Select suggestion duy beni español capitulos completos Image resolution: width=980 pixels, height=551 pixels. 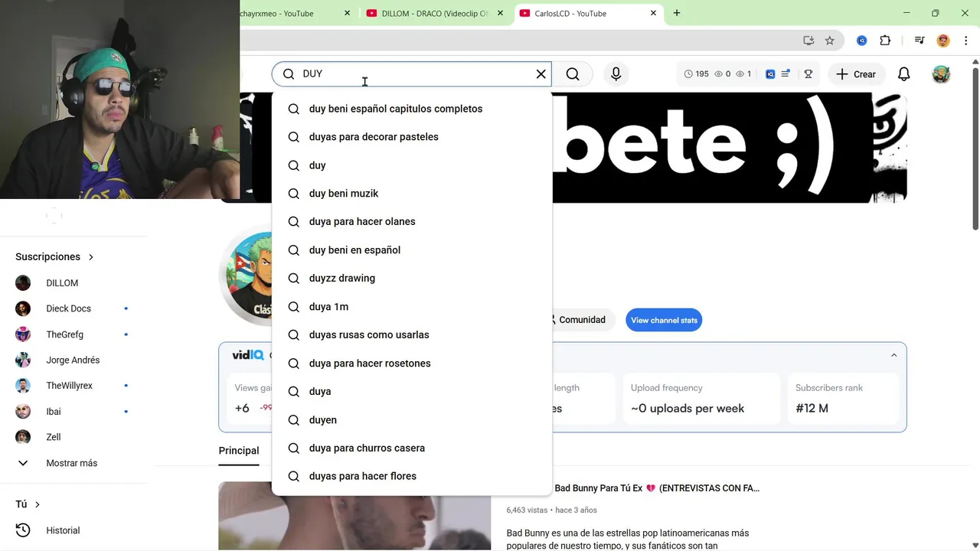click(412, 109)
